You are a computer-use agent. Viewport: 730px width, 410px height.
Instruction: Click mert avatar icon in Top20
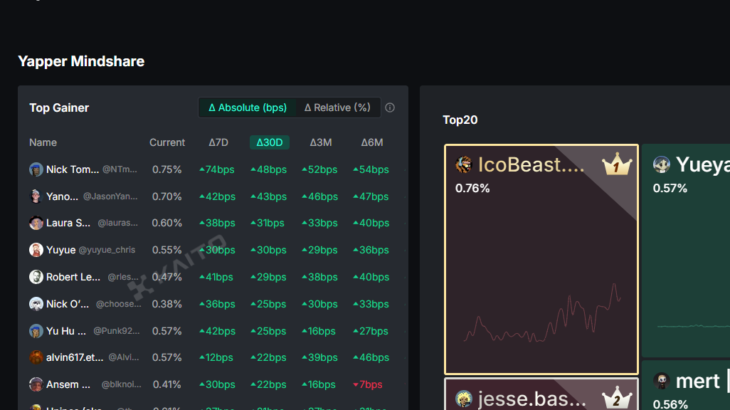[662, 382]
